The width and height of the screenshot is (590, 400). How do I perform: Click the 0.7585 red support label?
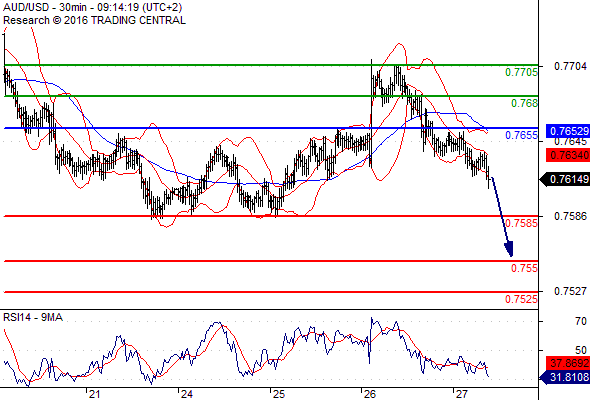point(521,223)
